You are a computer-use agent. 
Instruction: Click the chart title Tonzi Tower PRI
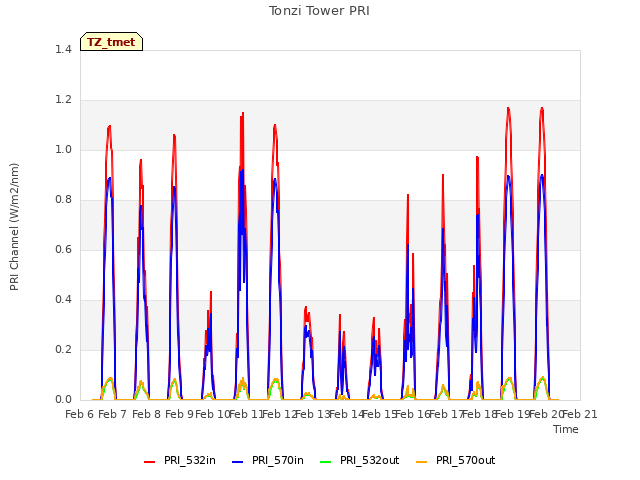point(319,11)
